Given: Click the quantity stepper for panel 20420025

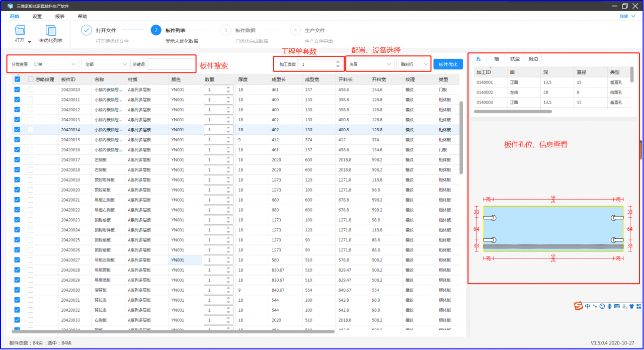Looking at the screenshot, I should [x=228, y=240].
